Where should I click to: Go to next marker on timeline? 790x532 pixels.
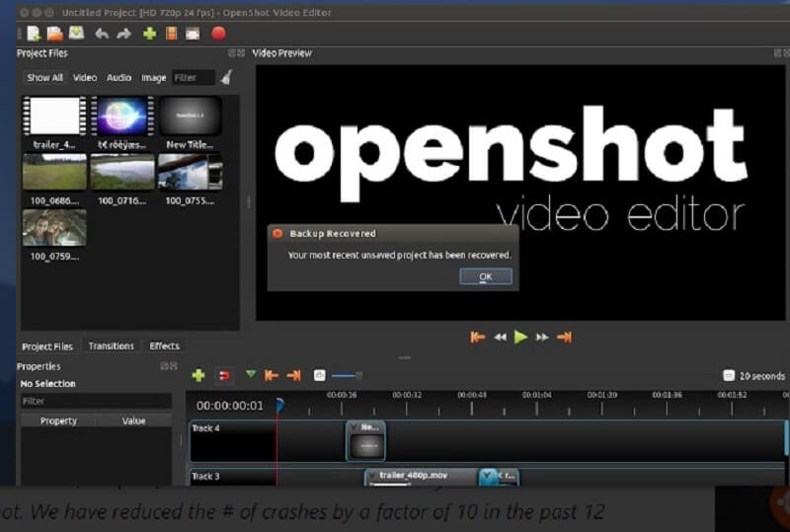[x=293, y=375]
